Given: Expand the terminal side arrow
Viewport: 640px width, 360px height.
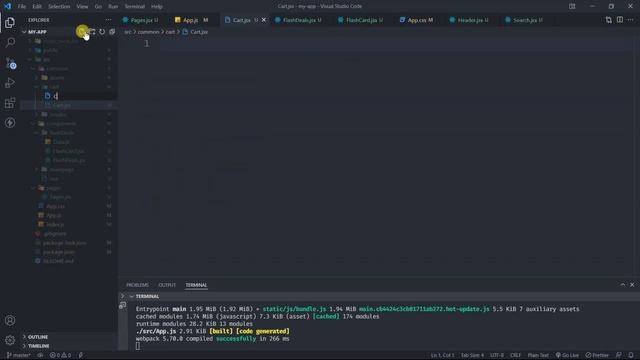Looking at the screenshot, I should pyautogui.click(x=122, y=296).
